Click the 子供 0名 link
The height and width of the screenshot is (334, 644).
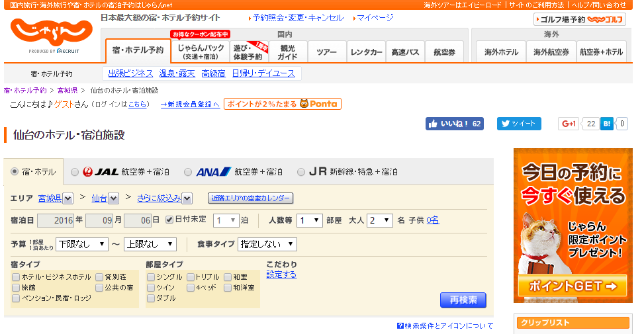(x=432, y=220)
